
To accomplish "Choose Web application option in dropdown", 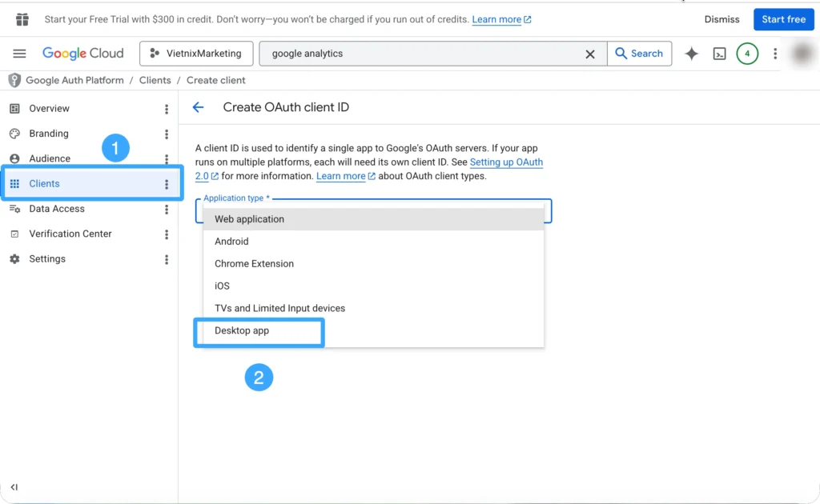I will tap(249, 219).
